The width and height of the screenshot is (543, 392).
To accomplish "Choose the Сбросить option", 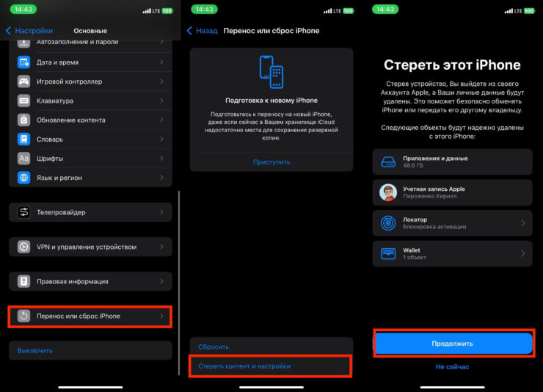I will pos(214,346).
